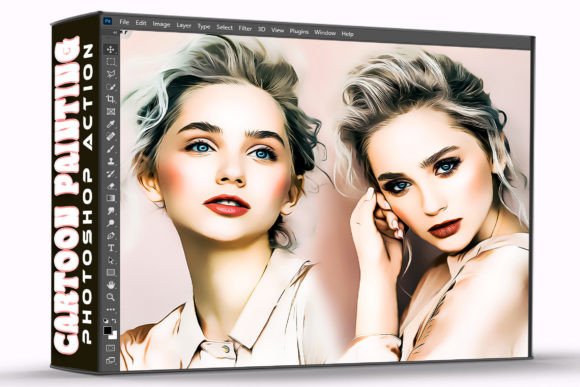Open the Type menu

204,26
